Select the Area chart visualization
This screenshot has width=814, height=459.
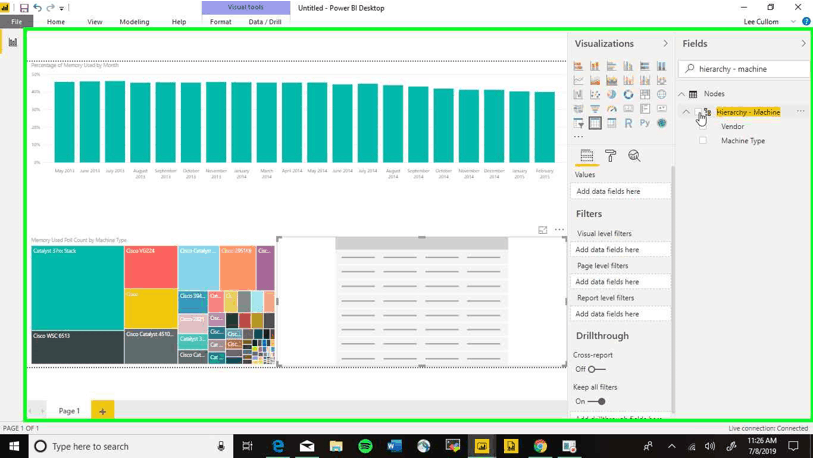[595, 80]
